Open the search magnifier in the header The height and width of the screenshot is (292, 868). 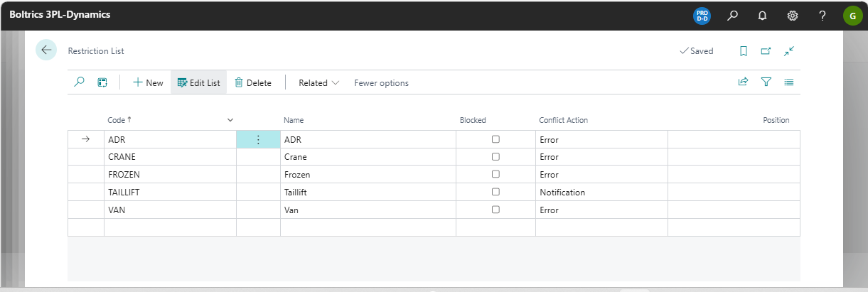[x=732, y=16]
